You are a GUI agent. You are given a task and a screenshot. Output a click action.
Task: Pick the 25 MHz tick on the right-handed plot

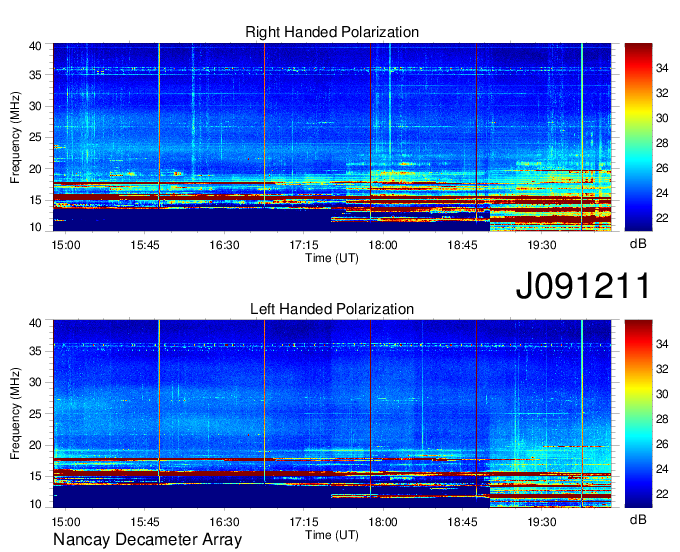click(x=35, y=137)
